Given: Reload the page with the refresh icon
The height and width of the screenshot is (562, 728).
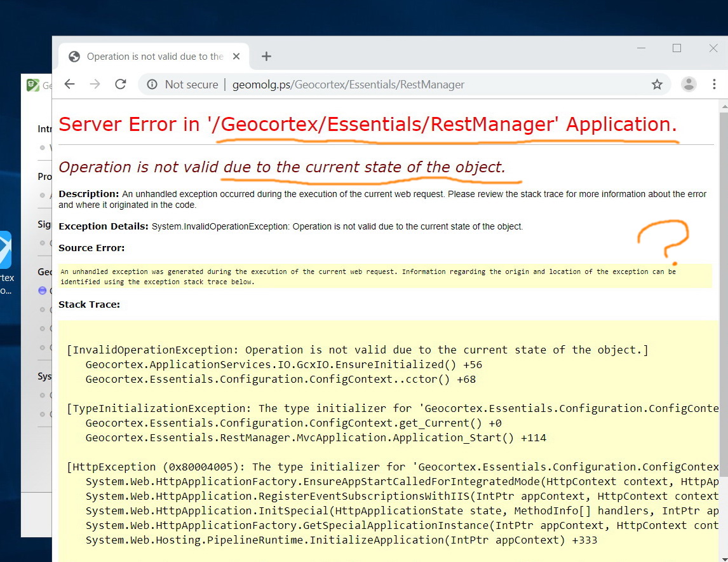Looking at the screenshot, I should pyautogui.click(x=121, y=84).
